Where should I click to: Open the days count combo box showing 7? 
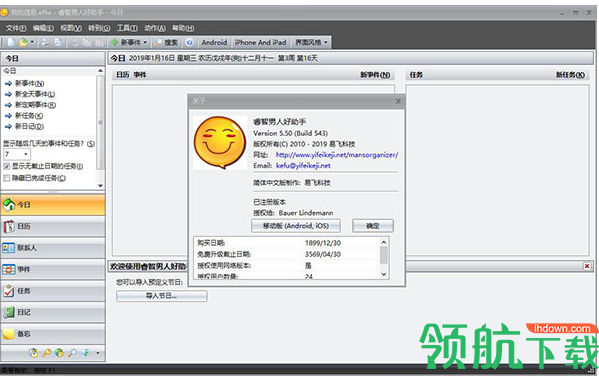[x=17, y=154]
